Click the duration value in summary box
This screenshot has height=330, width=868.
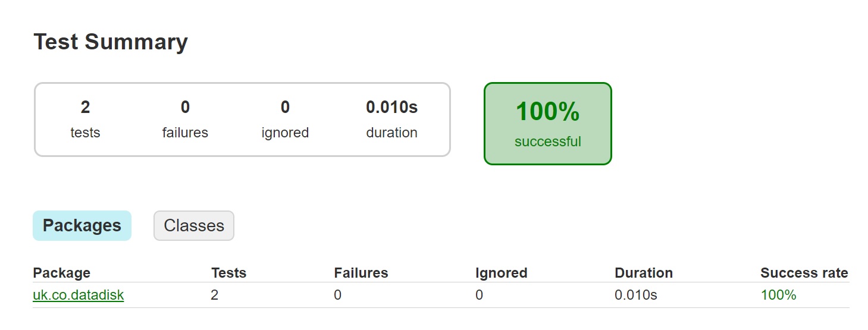click(391, 108)
